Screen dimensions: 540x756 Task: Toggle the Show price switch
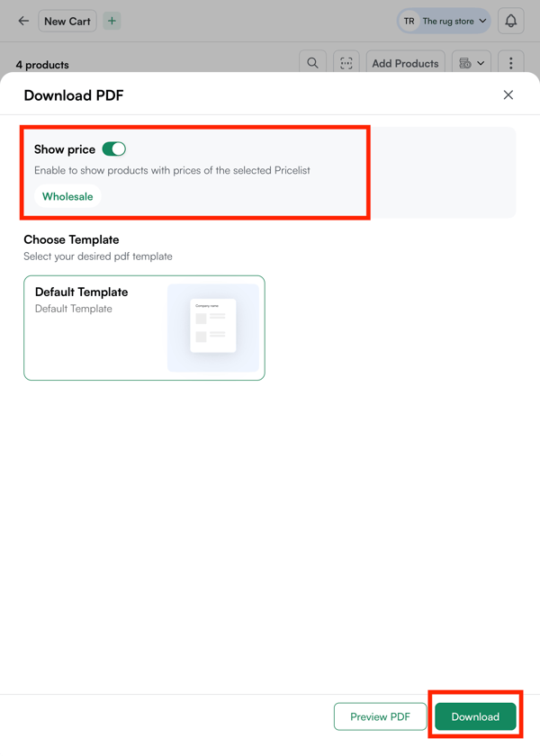[x=113, y=149]
